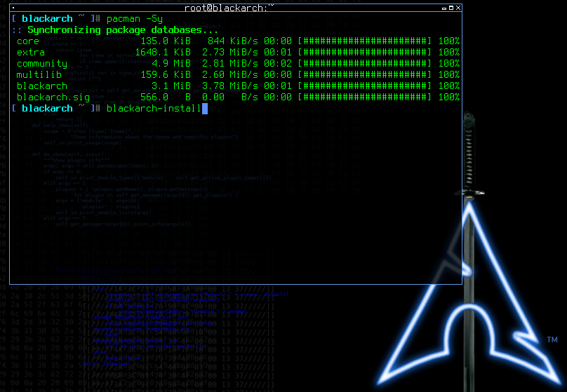
Task: Select the 'core' repository name
Action: (28, 41)
